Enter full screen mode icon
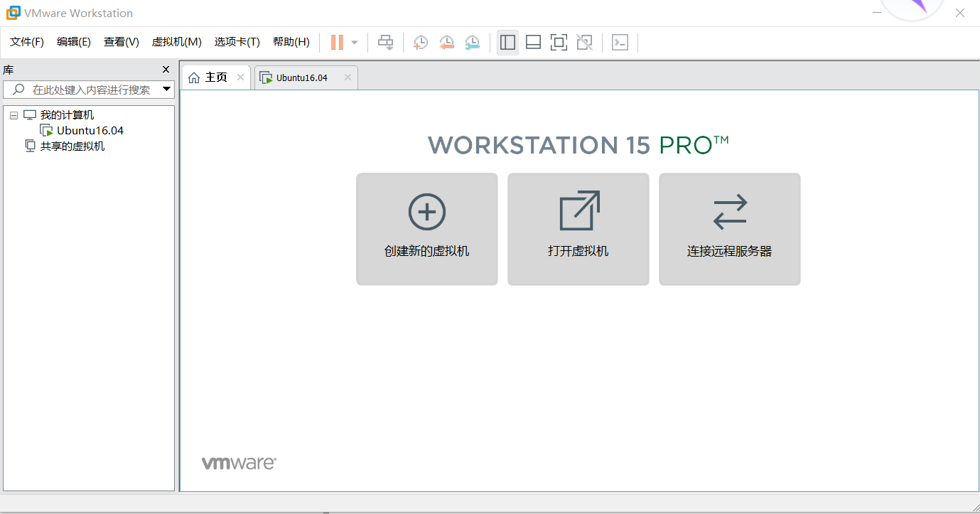Screen dimensions: 980x514 click(559, 43)
